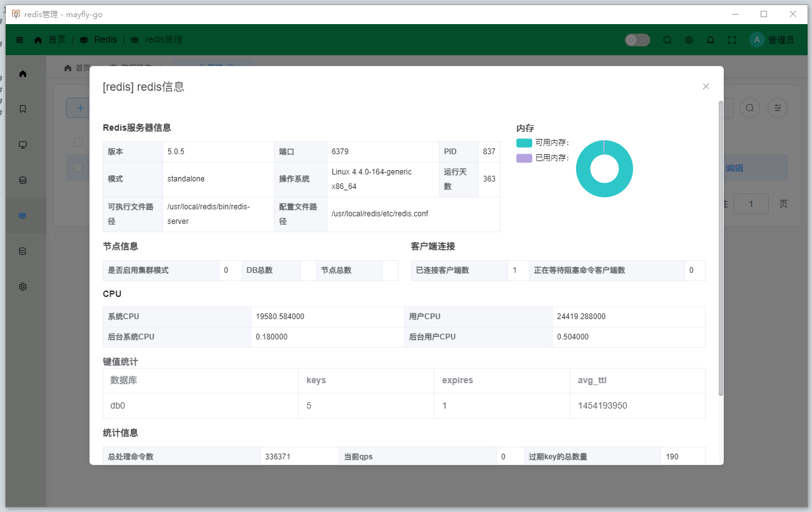Click the round search button behind the dialog
This screenshot has width=812, height=512.
tap(750, 108)
